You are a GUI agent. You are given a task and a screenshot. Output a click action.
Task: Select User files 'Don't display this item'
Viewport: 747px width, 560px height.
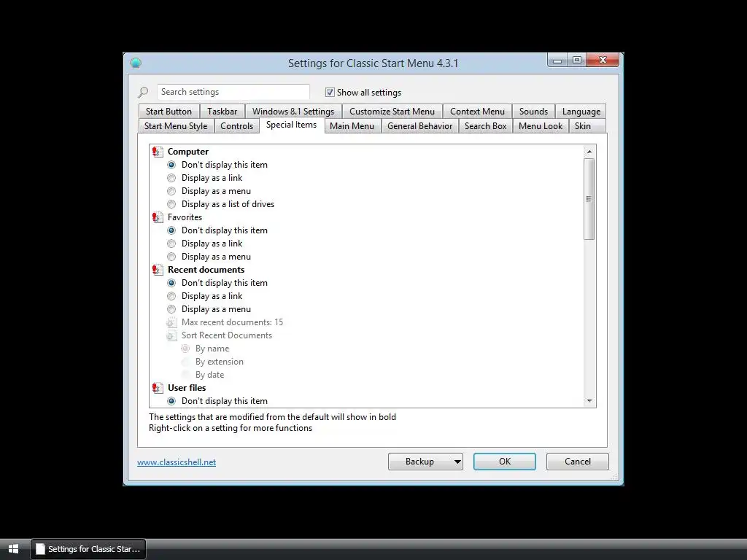point(171,401)
